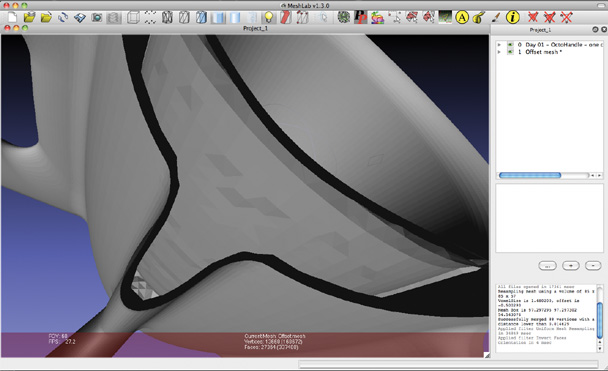Select the Offset mesh layer row

(x=549, y=52)
